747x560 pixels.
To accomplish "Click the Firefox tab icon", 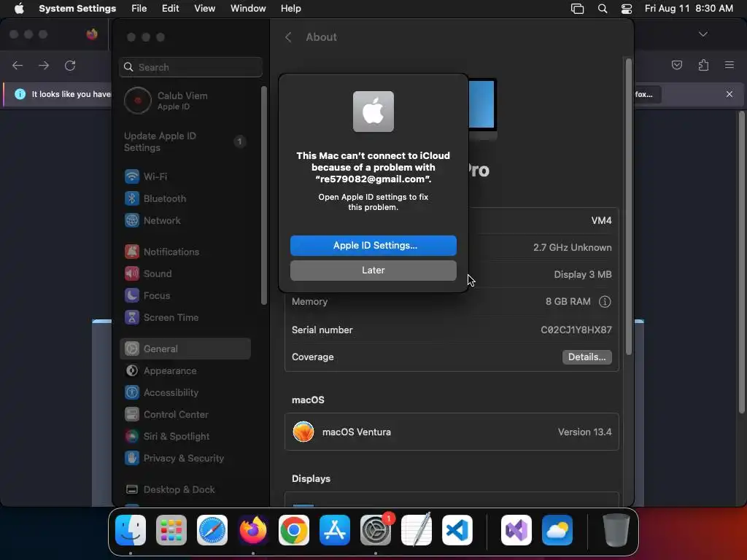I will pos(92,34).
